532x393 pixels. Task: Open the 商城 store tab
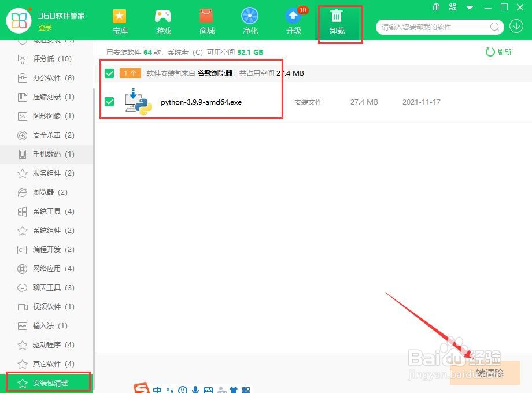pyautogui.click(x=206, y=21)
